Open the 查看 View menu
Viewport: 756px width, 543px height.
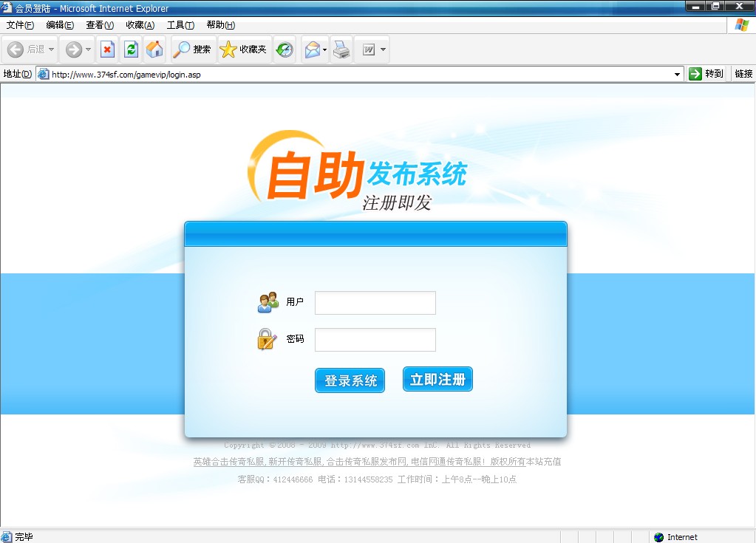point(100,24)
